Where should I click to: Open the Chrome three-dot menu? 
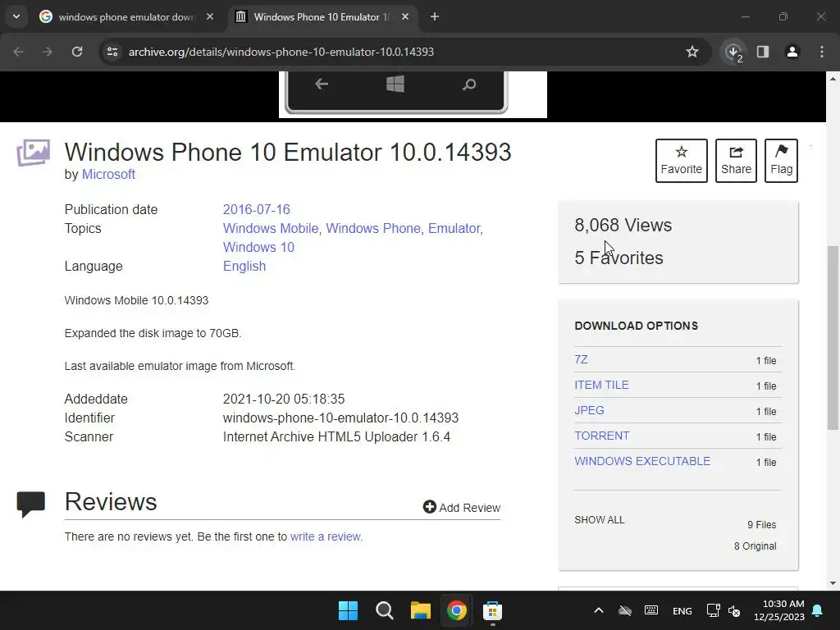coord(822,52)
